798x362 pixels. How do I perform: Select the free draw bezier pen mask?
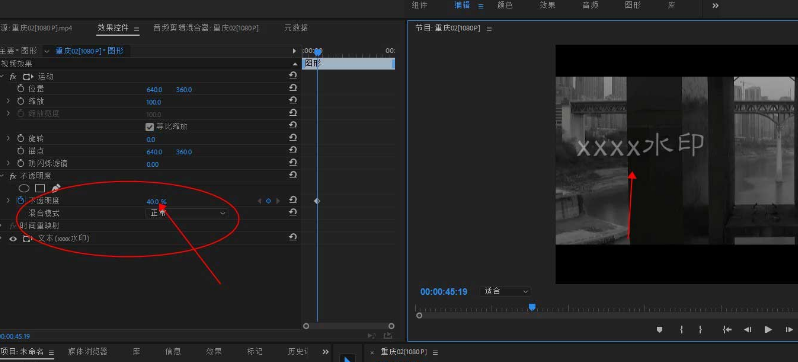pos(56,188)
